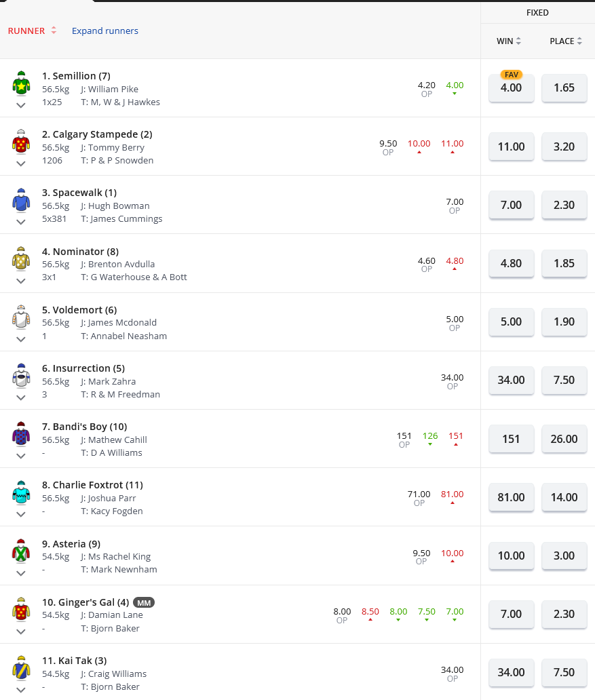The width and height of the screenshot is (595, 700).
Task: Click Charlie Foxtrot's teal jockey silk
Action: pos(21,492)
